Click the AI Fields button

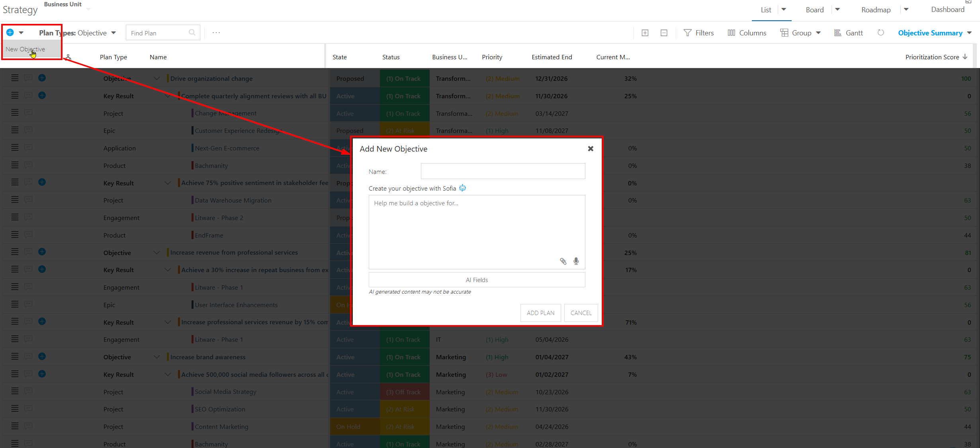pos(477,280)
